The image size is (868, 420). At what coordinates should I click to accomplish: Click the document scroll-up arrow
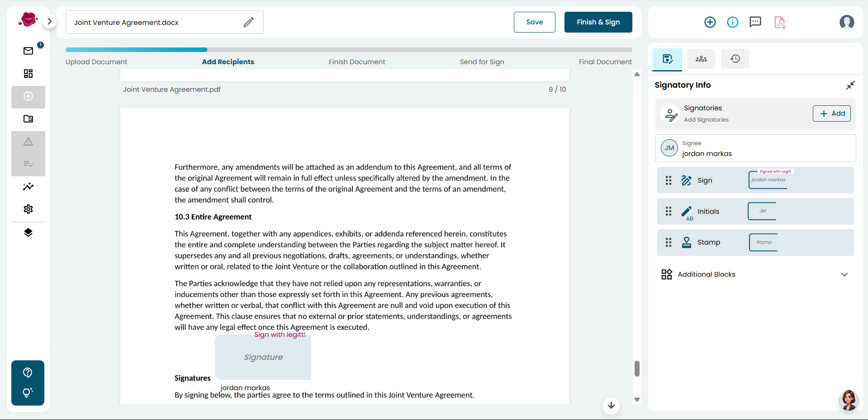pyautogui.click(x=637, y=74)
